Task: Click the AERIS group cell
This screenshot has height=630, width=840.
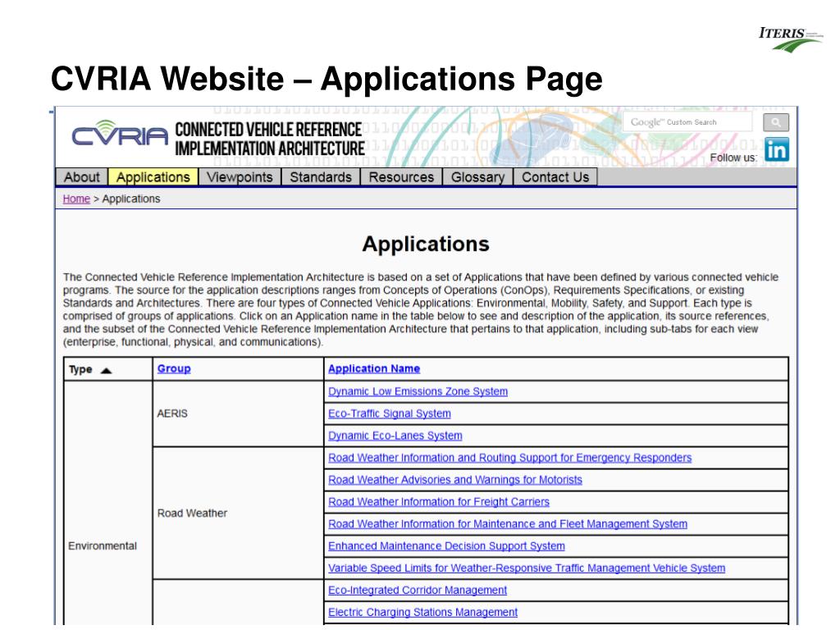Action: 238,413
